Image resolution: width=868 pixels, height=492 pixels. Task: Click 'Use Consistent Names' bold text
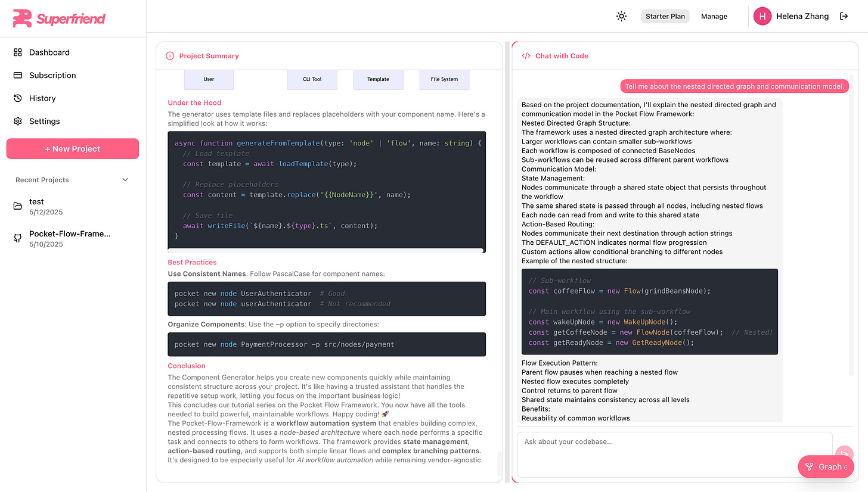207,273
